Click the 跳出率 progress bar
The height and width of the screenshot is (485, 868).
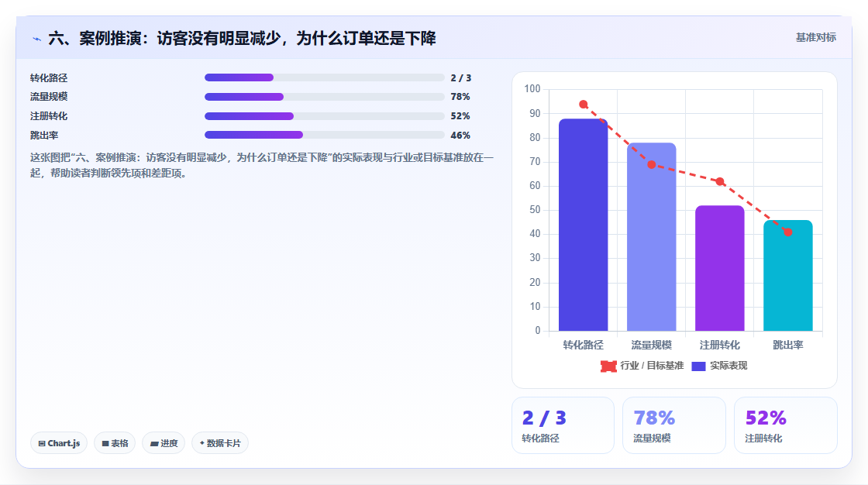pos(325,135)
